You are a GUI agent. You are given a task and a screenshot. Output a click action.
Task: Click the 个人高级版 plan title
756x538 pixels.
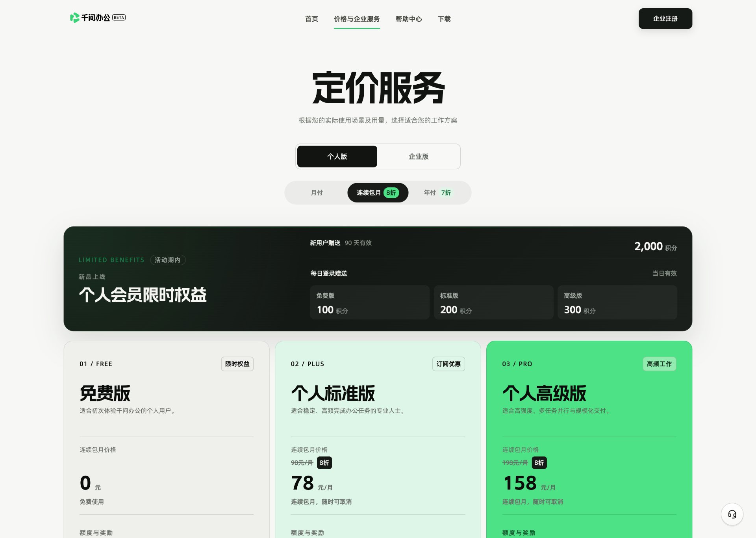545,393
